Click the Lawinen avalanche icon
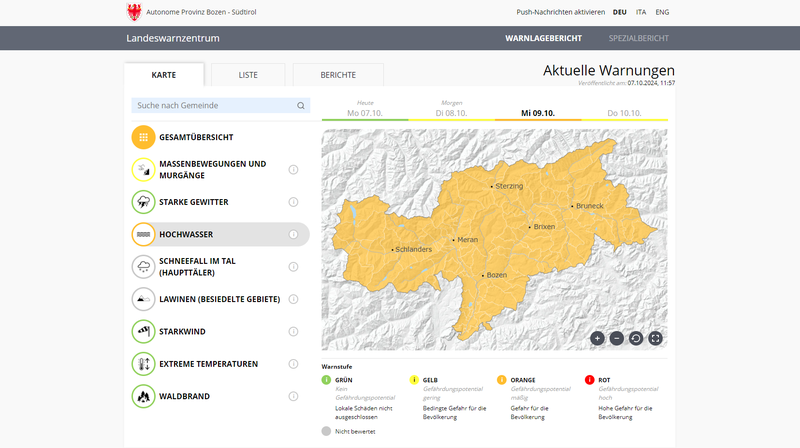Image resolution: width=800 pixels, height=448 pixels. (144, 299)
